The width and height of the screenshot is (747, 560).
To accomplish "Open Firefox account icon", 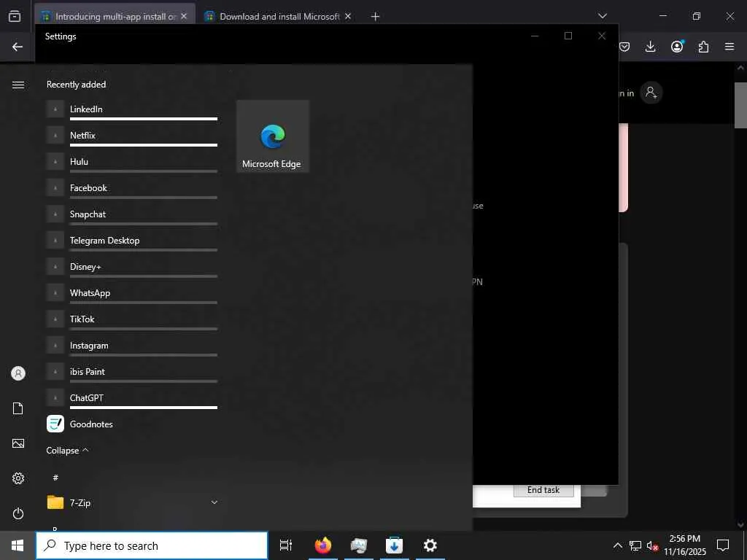I will click(x=677, y=47).
